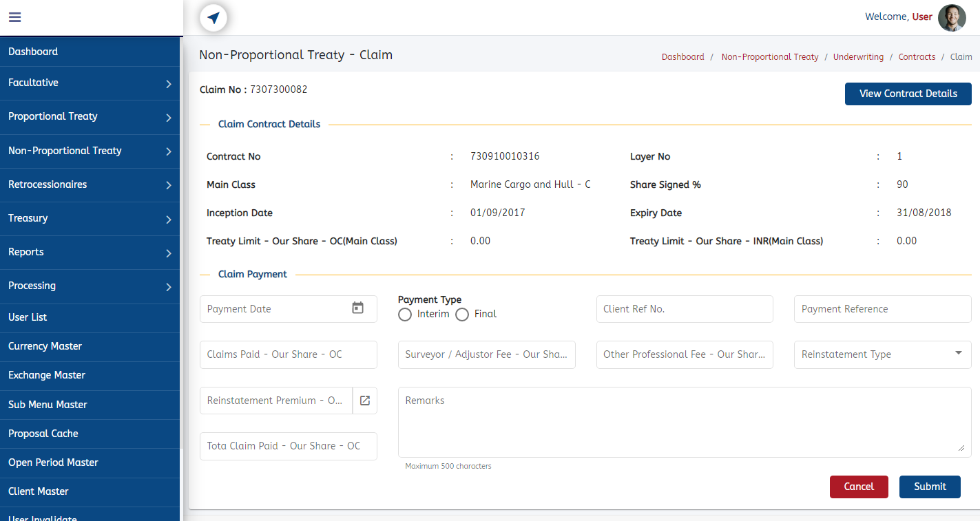Expand the Reports menu
Image resolution: width=980 pixels, height=521 pixels.
[x=90, y=253]
